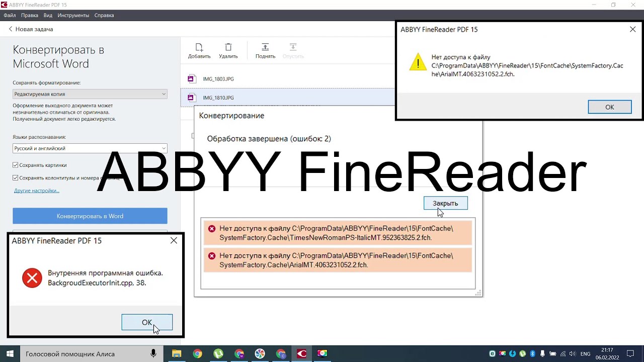Image resolution: width=644 pixels, height=362 pixels.
Task: Click the Конвертирование dialog resize grip
Action: click(x=478, y=293)
